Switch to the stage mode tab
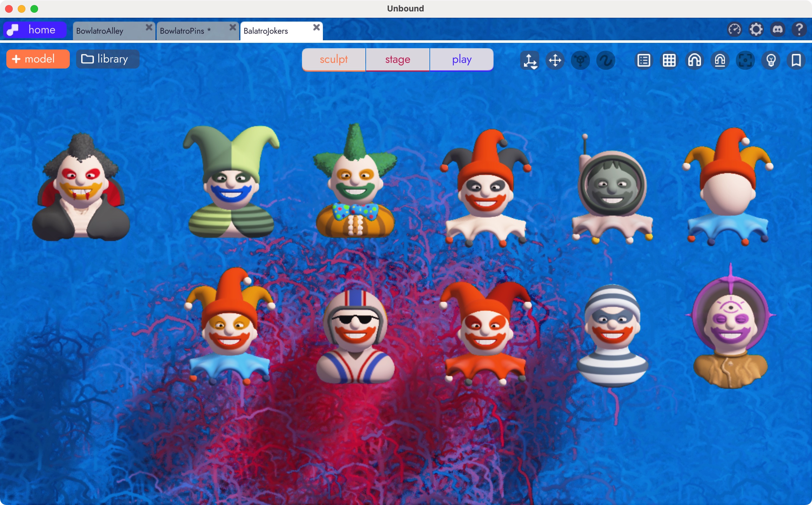 pyautogui.click(x=397, y=59)
